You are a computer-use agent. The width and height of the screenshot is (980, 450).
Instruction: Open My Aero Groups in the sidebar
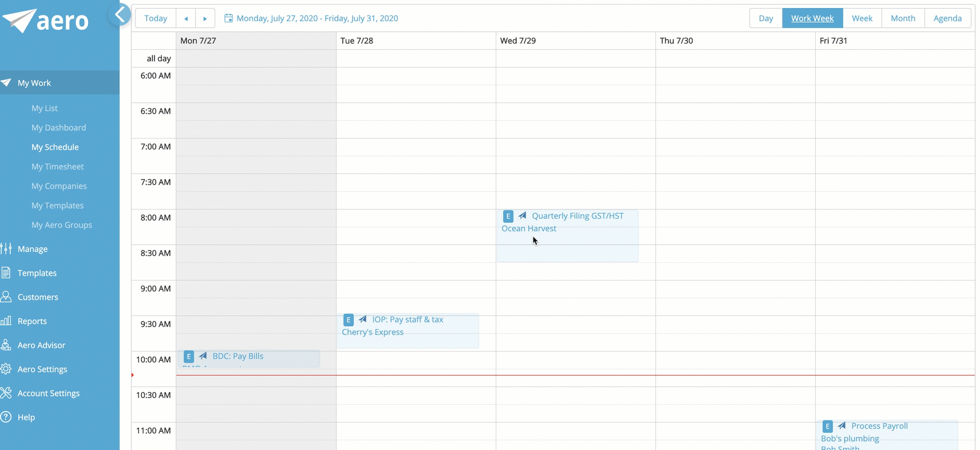click(62, 225)
